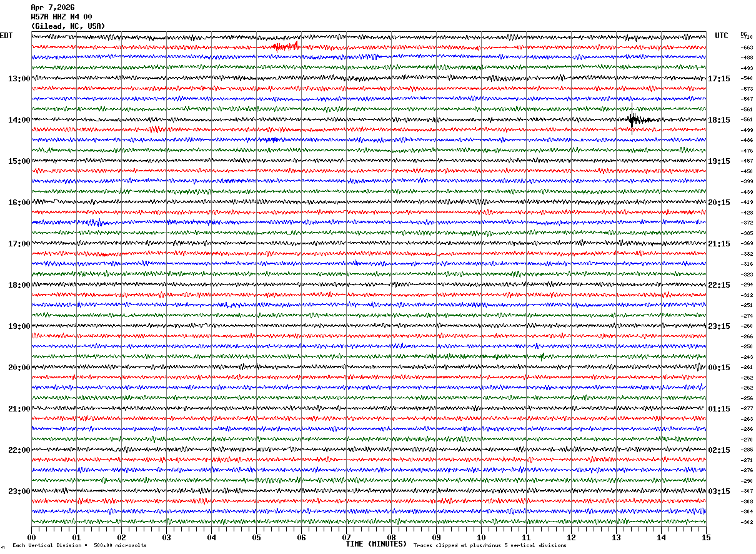This screenshot has height=554, width=756.
Task: Click the '23:15' UTC time label
Action: coord(719,326)
